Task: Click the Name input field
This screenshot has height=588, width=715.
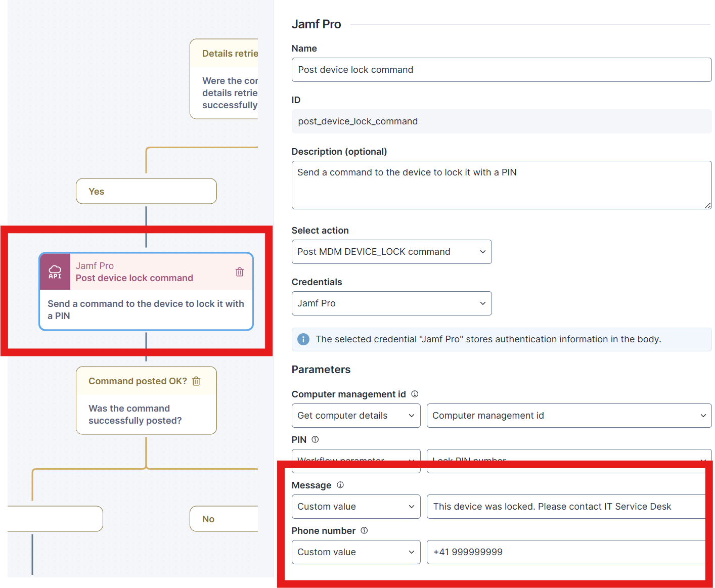Action: point(501,70)
